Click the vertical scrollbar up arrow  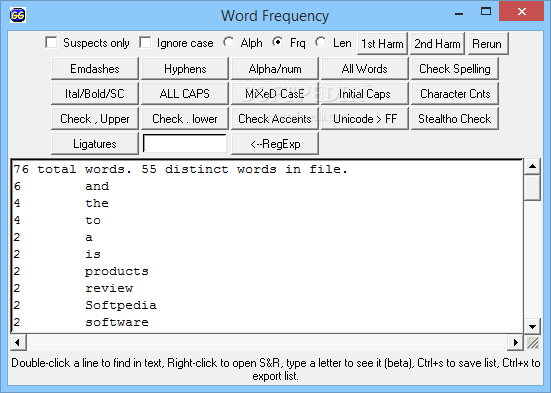point(532,166)
